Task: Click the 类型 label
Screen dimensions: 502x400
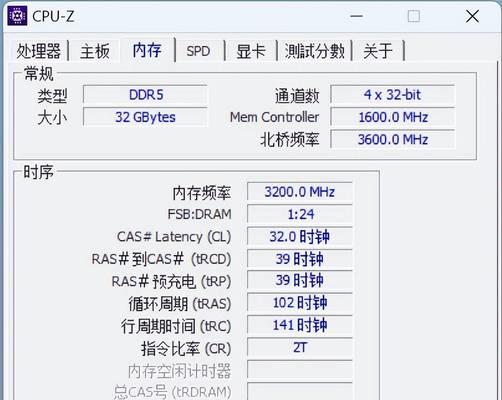Action: coord(52,96)
